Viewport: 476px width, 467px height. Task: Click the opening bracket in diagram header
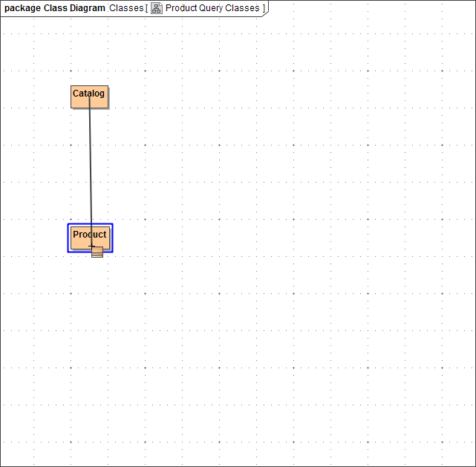tap(146, 8)
